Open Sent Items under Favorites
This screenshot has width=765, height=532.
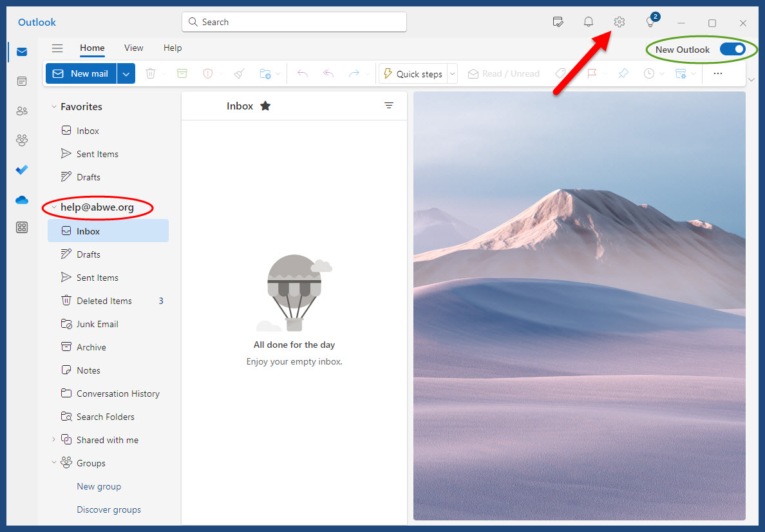108,154
